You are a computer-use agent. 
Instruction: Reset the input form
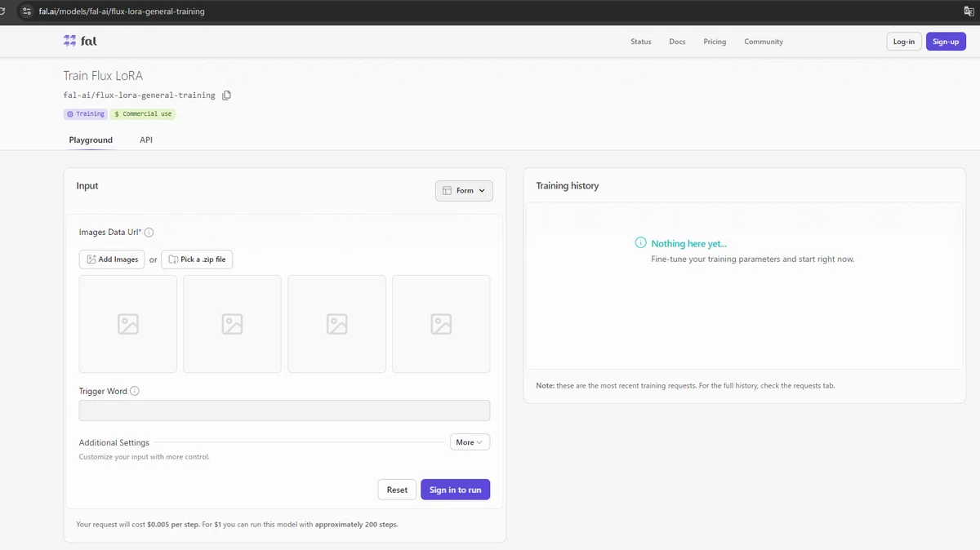pyautogui.click(x=397, y=490)
